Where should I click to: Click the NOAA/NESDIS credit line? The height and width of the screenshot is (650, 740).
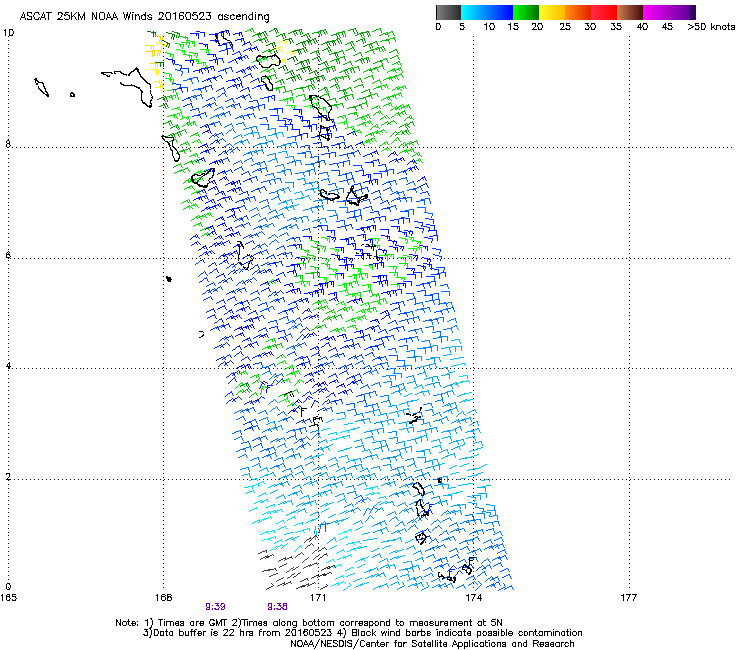[x=432, y=644]
